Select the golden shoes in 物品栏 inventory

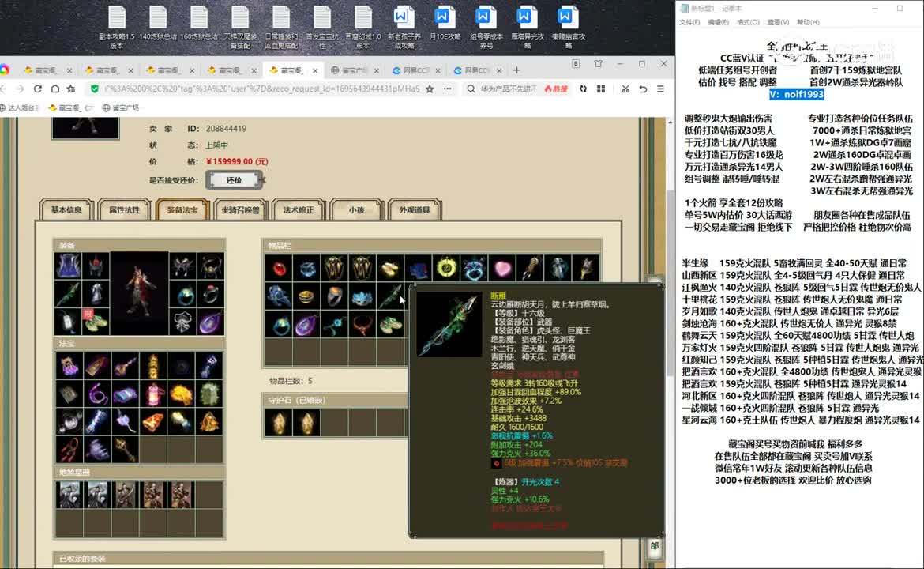tap(390, 268)
